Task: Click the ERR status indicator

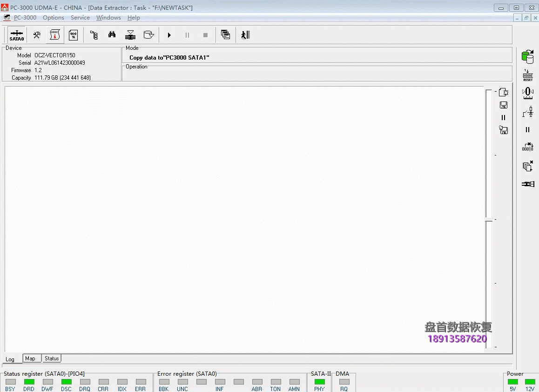Action: click(x=141, y=382)
